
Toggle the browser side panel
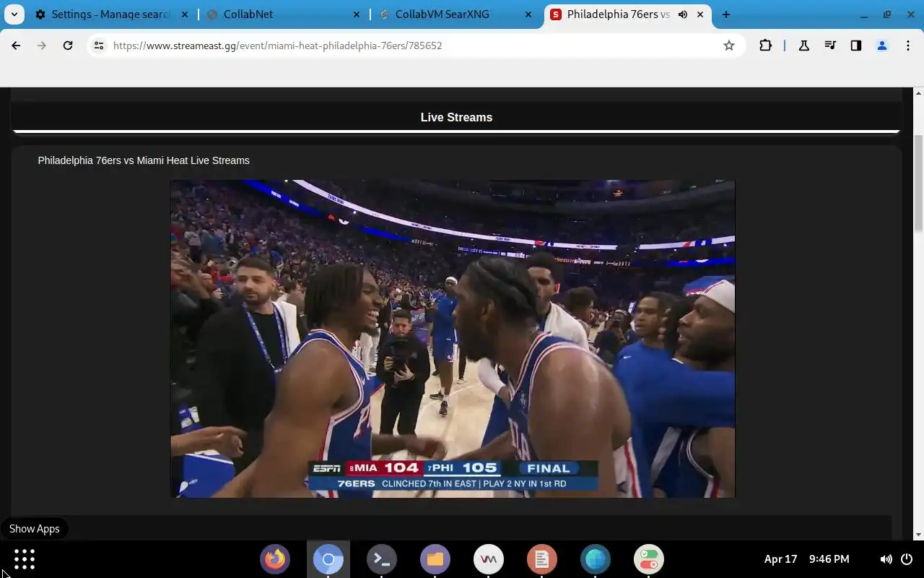[x=856, y=46]
